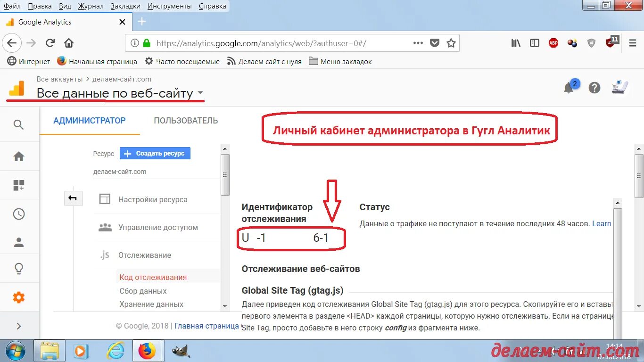Open the Главная страница footer link
The width and height of the screenshot is (644, 362).
(x=206, y=326)
